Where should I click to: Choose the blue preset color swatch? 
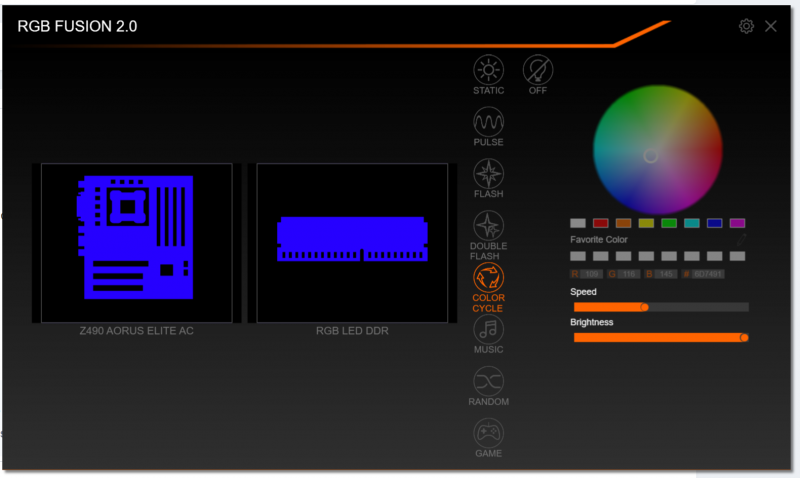(715, 223)
